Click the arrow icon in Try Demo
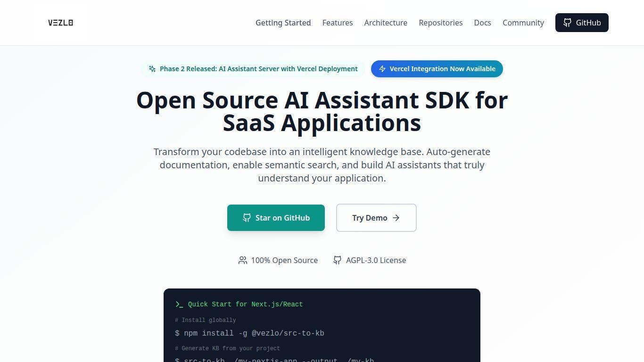 pyautogui.click(x=396, y=218)
